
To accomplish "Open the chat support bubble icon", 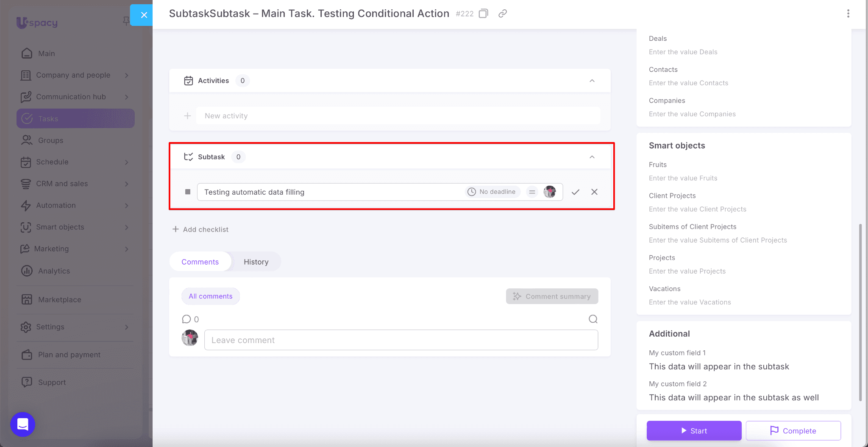I will click(x=22, y=424).
